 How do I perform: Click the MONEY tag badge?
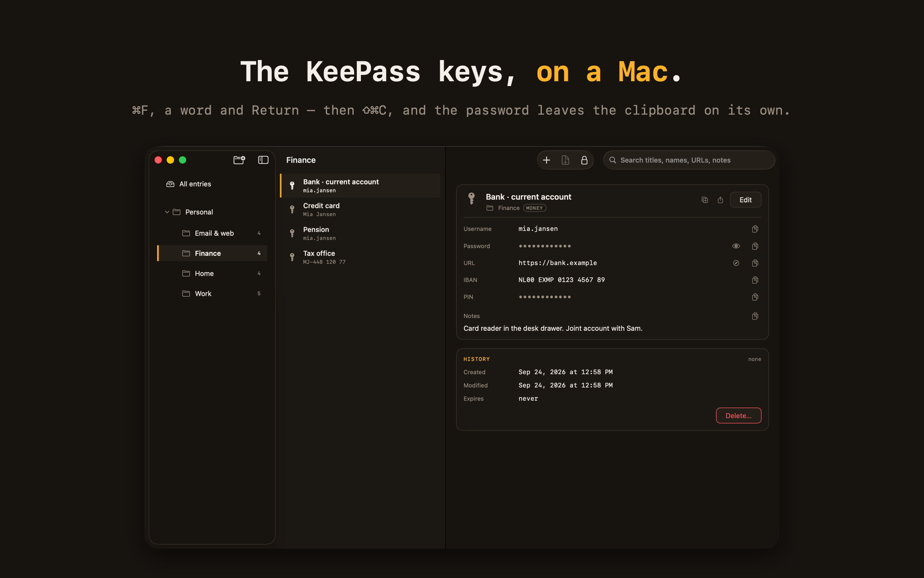(534, 208)
